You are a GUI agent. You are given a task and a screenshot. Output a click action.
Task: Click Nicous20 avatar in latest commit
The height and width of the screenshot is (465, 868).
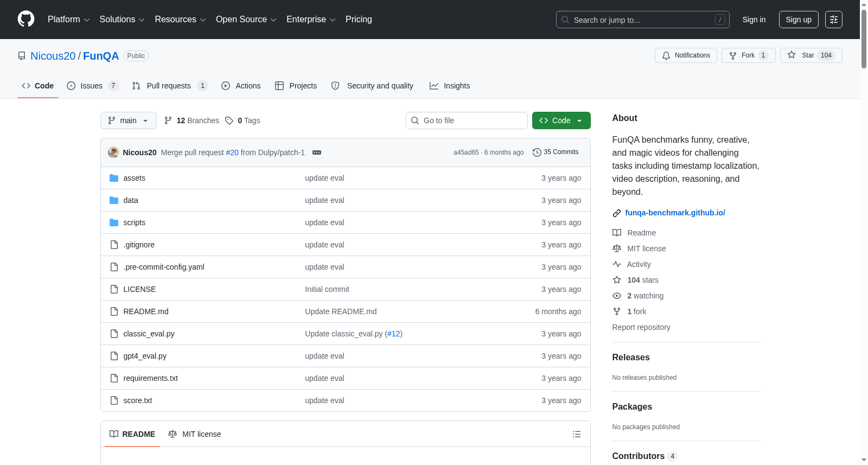point(113,152)
